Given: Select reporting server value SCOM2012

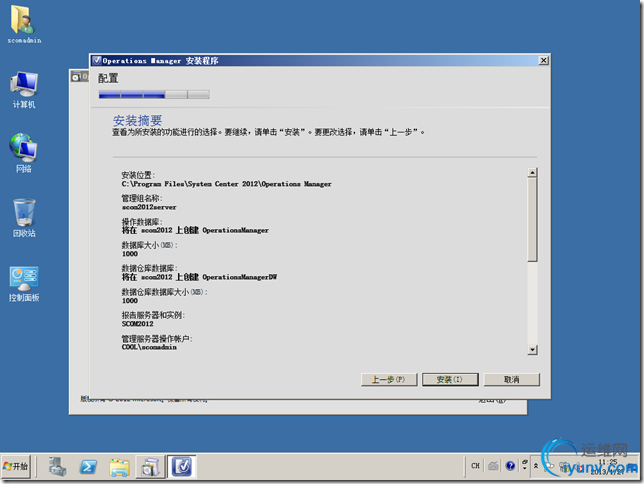Looking at the screenshot, I should 138,324.
